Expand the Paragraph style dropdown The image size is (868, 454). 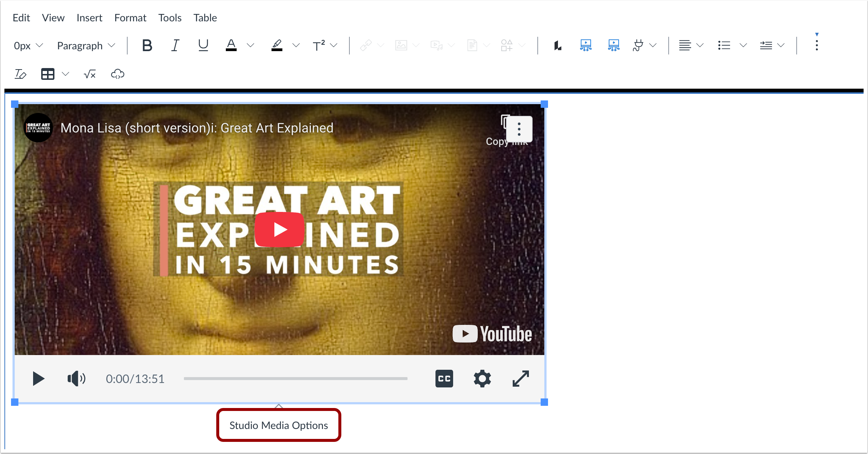point(86,45)
